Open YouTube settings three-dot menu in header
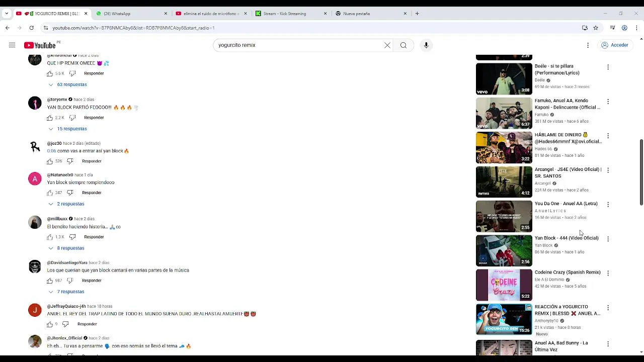Screen dimensions: 644x362 [588, 45]
